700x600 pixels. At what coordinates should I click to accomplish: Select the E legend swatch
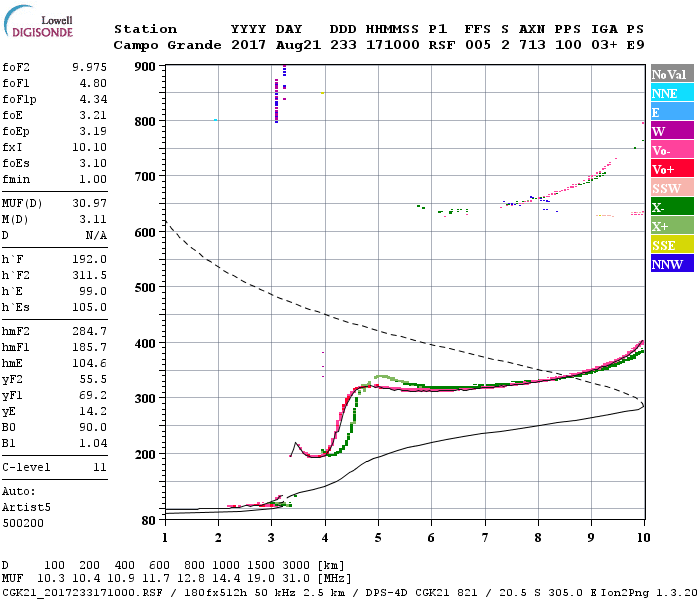(672, 112)
